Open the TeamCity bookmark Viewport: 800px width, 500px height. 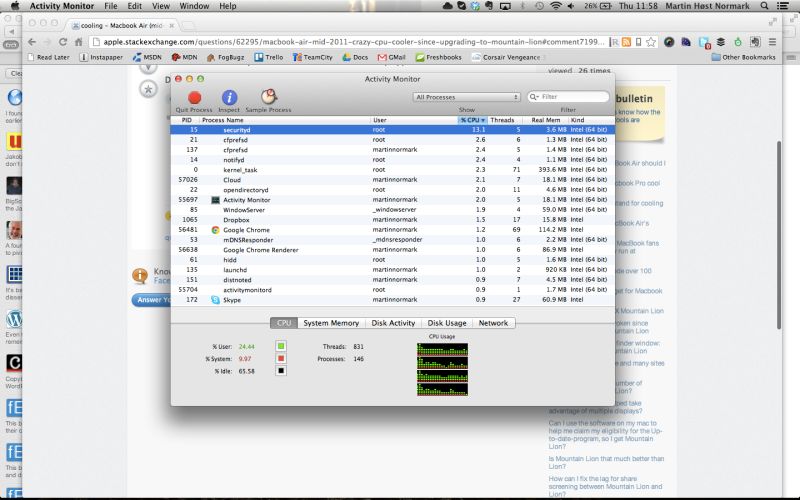coord(312,57)
